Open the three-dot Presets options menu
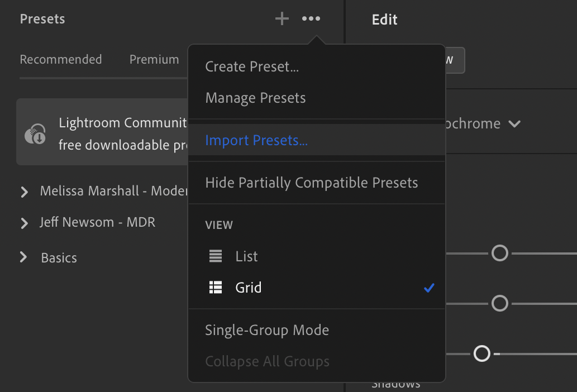Screen dimensions: 577x392 [311, 18]
